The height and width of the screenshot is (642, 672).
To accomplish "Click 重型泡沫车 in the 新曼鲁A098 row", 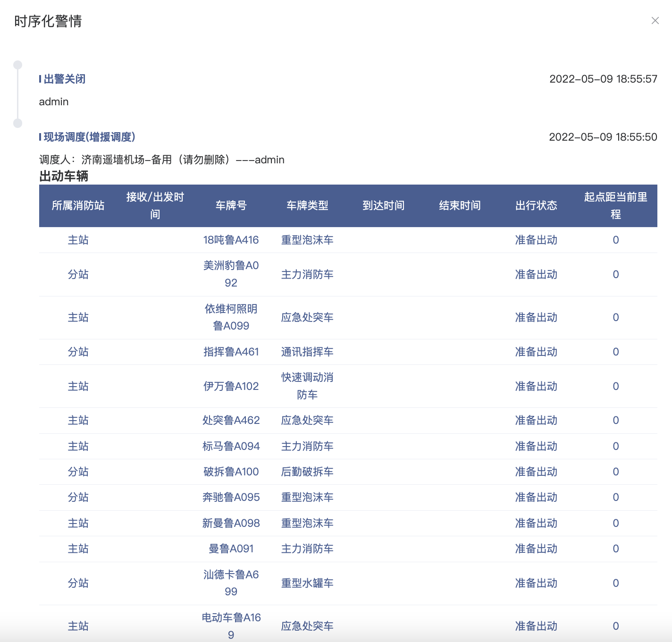I will 307,523.
